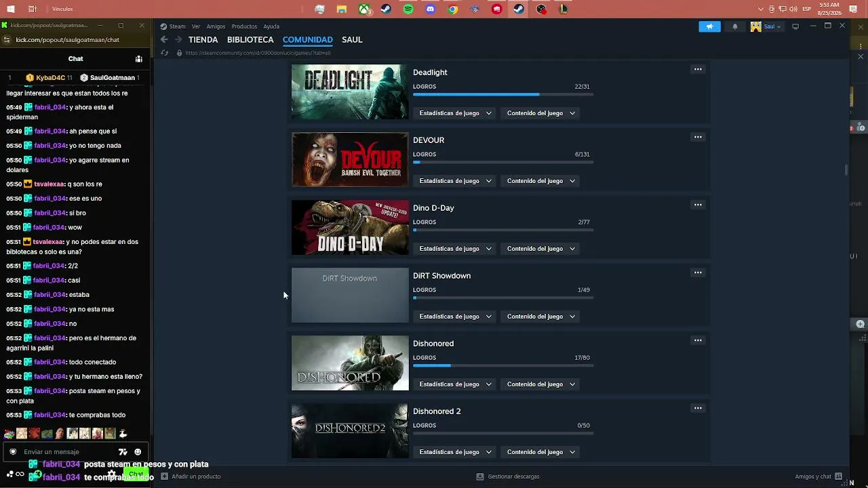Expand Contenido del juego for Deadlight

(x=540, y=113)
